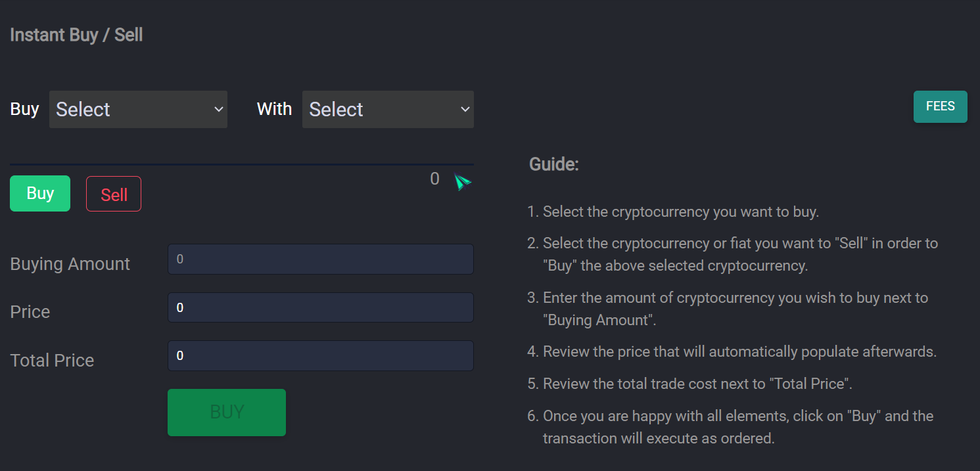
Task: Click the Guide heading on the right
Action: (553, 164)
